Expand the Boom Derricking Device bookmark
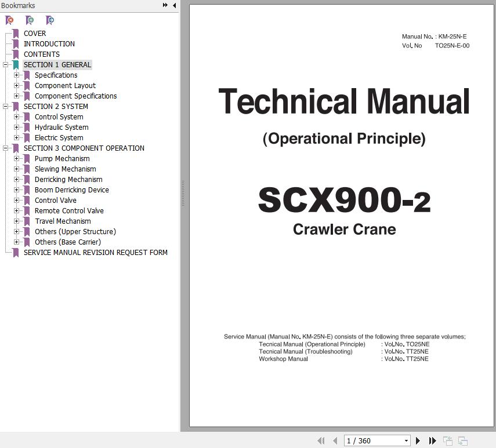 (x=16, y=190)
